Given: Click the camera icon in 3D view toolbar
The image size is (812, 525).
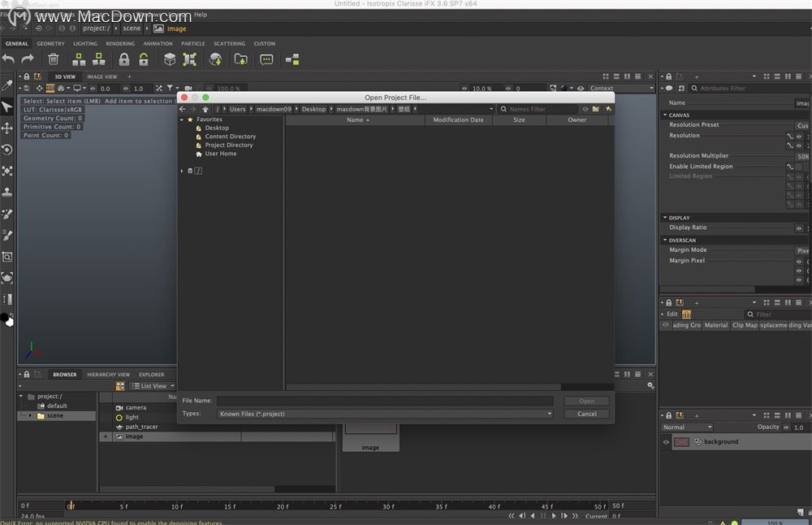Looking at the screenshot, I should (x=188, y=89).
